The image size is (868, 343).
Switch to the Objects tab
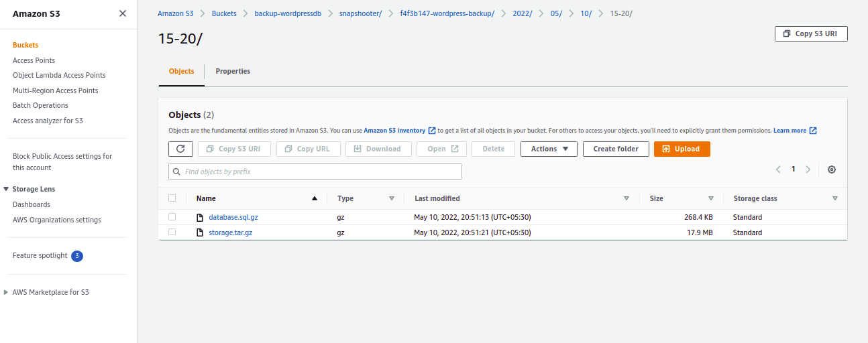point(182,71)
